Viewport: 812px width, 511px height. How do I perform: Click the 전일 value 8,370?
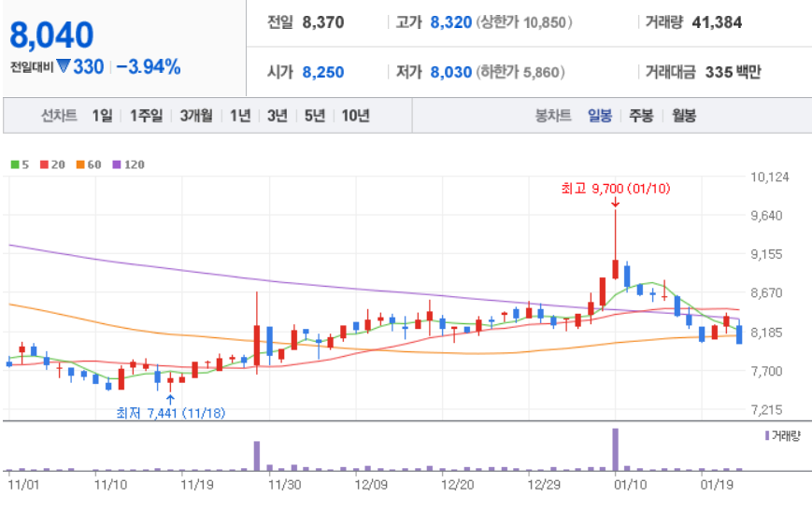tap(323, 22)
